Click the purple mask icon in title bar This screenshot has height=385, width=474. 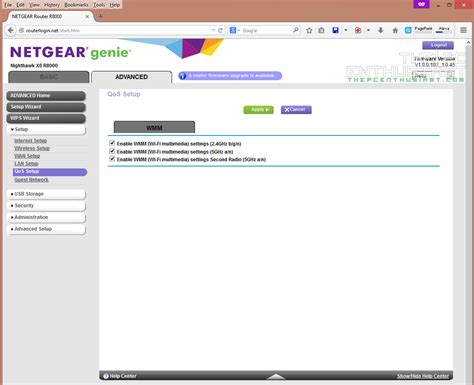click(x=422, y=4)
